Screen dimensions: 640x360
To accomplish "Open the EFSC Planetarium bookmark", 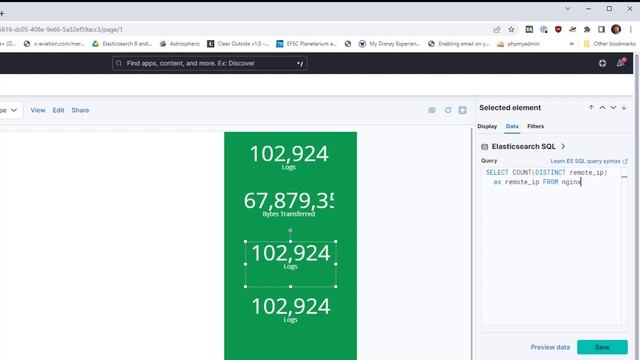I will point(306,44).
